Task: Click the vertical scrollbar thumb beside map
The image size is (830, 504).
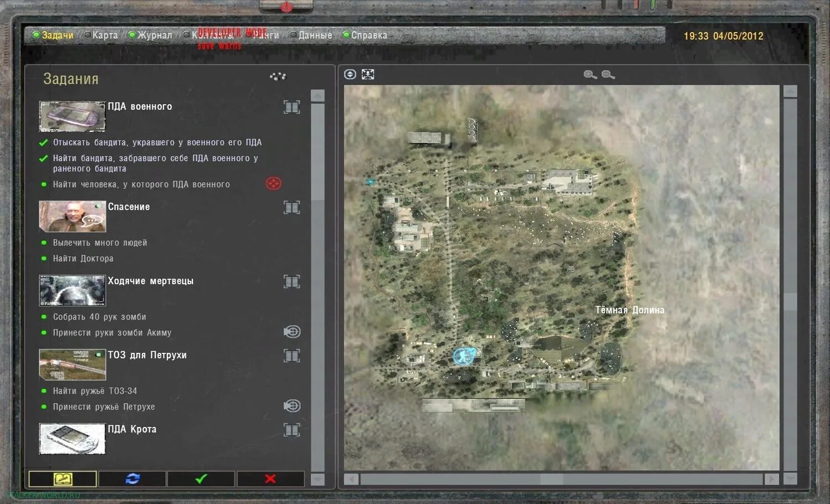Action: 791,302
